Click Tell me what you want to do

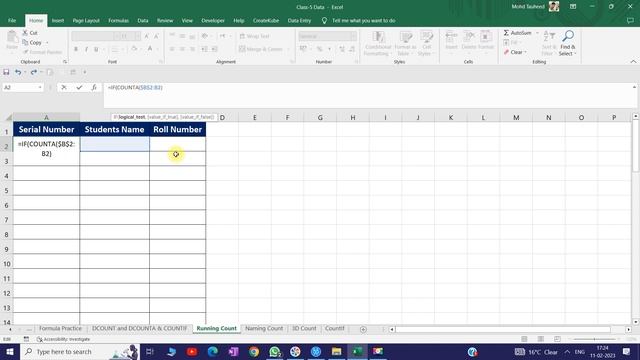click(x=363, y=20)
